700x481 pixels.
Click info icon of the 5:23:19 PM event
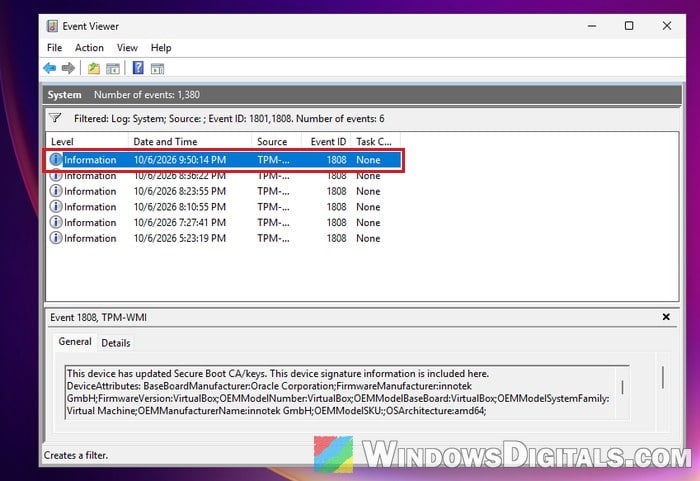55,238
